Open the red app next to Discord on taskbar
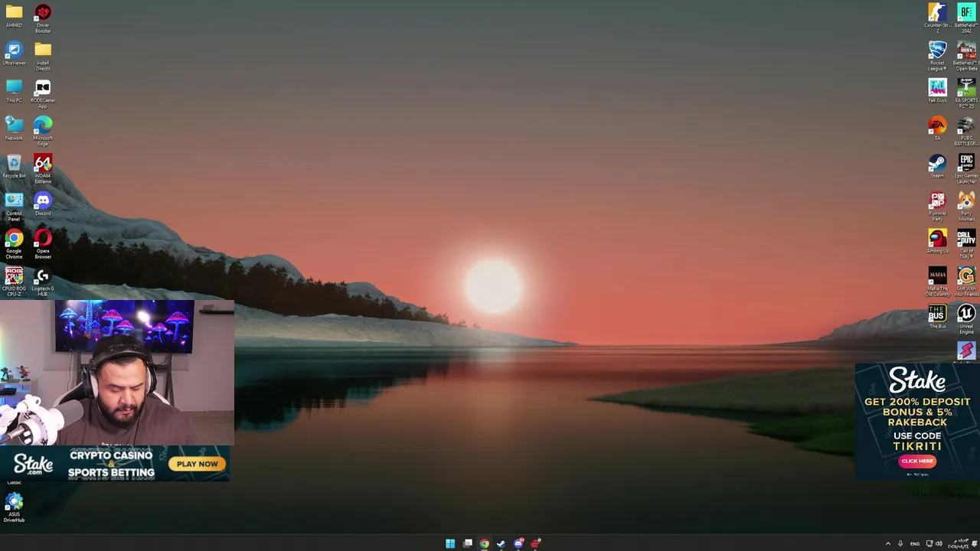This screenshot has width=980, height=551. [536, 543]
